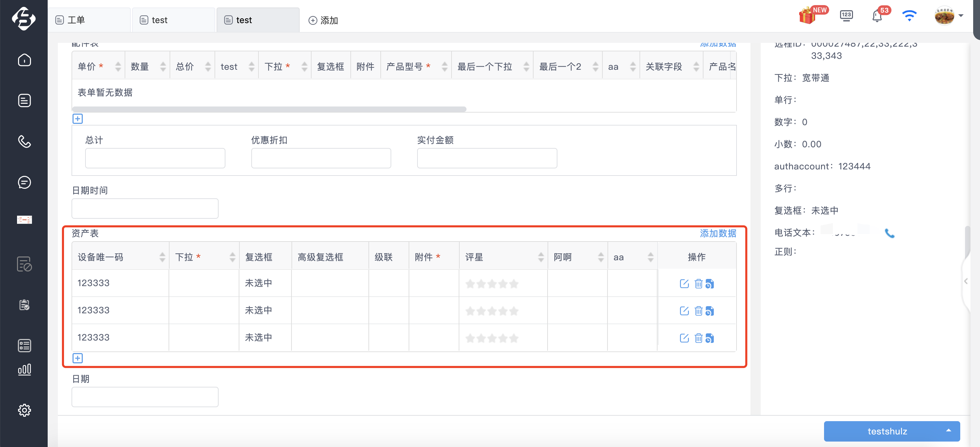Click the blue phone dial icon
The height and width of the screenshot is (447, 980).
889,233
